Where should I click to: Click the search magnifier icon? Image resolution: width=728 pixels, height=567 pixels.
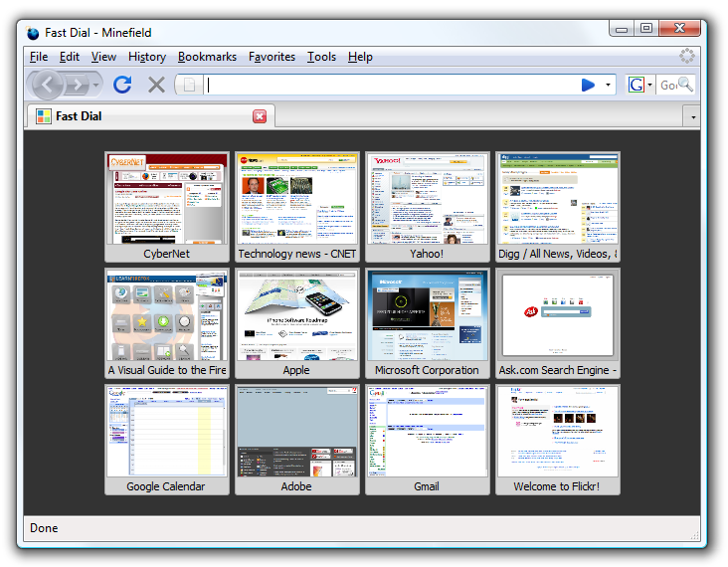pyautogui.click(x=685, y=85)
